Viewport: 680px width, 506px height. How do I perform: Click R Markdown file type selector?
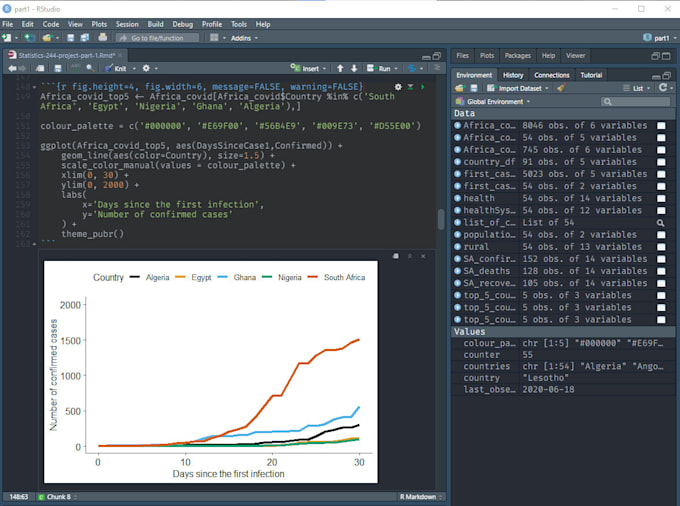click(x=421, y=497)
